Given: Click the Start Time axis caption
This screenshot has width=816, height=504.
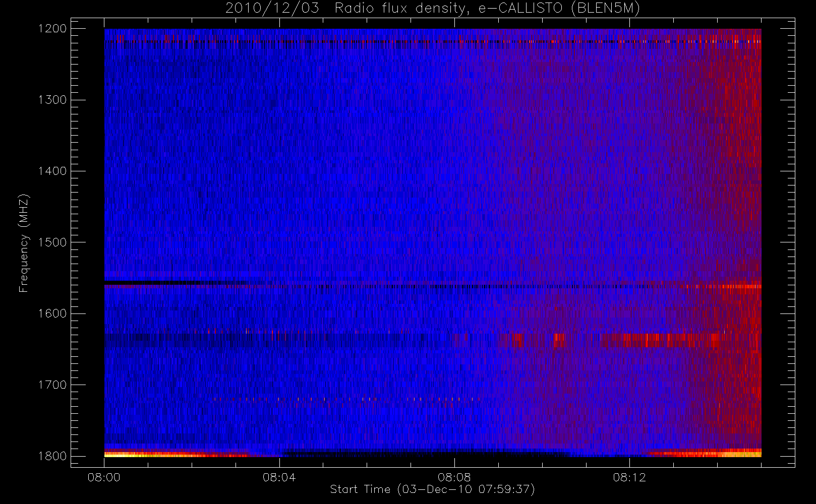Looking at the screenshot, I should click(x=433, y=489).
